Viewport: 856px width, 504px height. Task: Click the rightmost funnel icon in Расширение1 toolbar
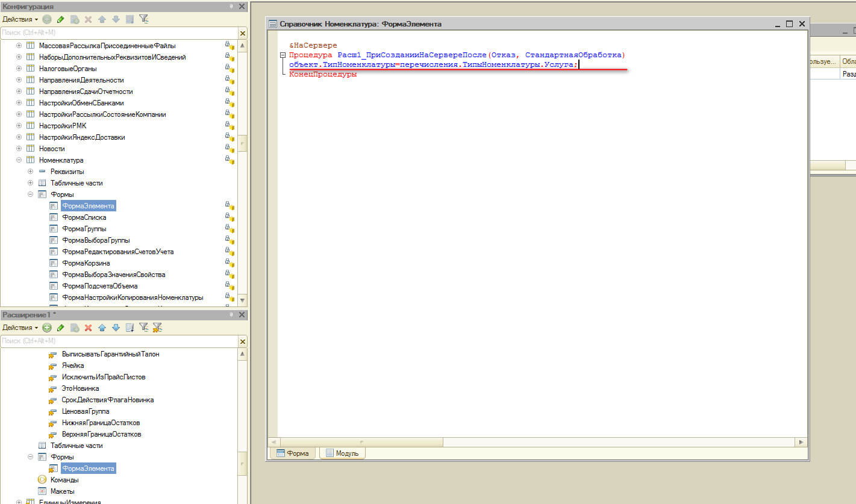(157, 328)
